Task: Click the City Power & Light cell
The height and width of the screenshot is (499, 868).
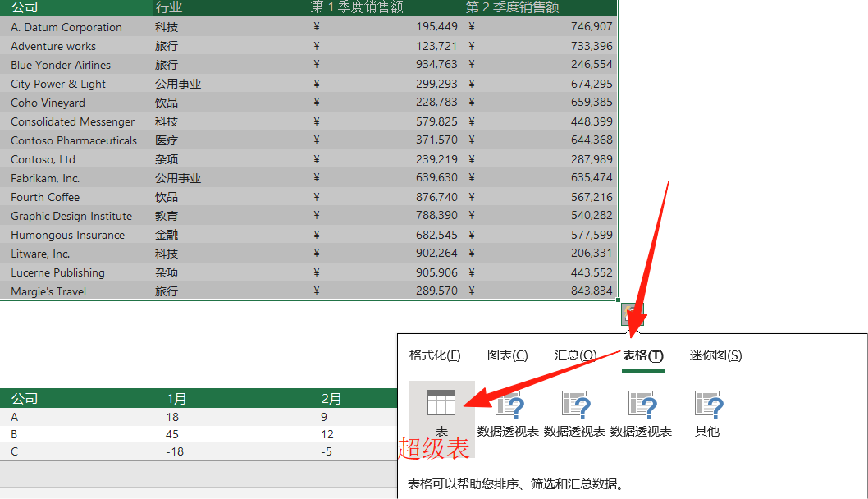Action: pyautogui.click(x=57, y=84)
